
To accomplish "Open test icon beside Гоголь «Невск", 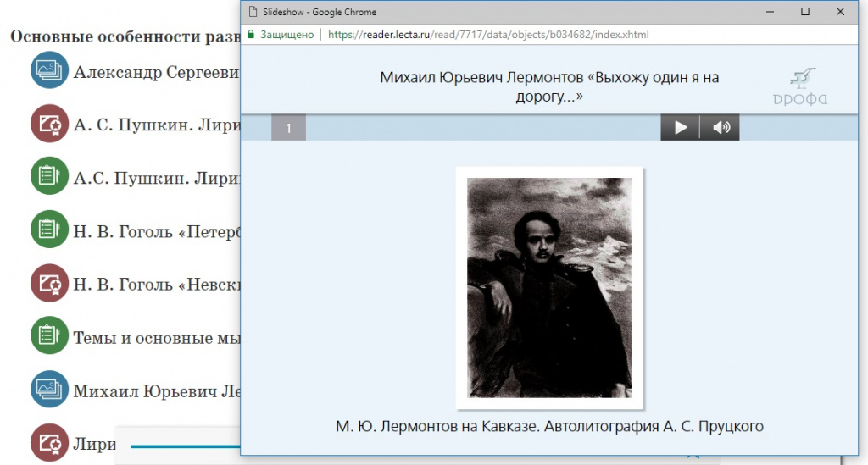I will [x=49, y=283].
